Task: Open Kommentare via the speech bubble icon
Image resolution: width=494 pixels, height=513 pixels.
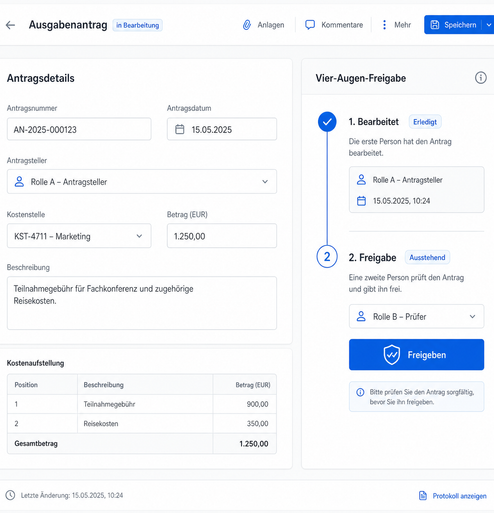Action: click(x=310, y=25)
